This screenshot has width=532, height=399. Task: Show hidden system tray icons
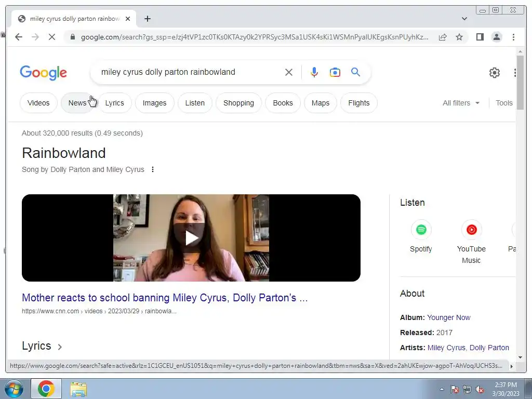click(442, 389)
